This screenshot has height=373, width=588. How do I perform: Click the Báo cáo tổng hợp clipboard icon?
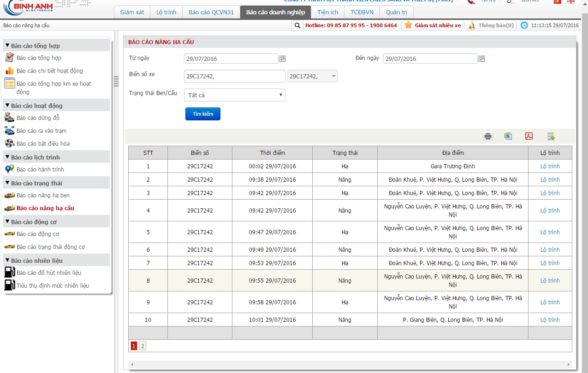click(9, 58)
